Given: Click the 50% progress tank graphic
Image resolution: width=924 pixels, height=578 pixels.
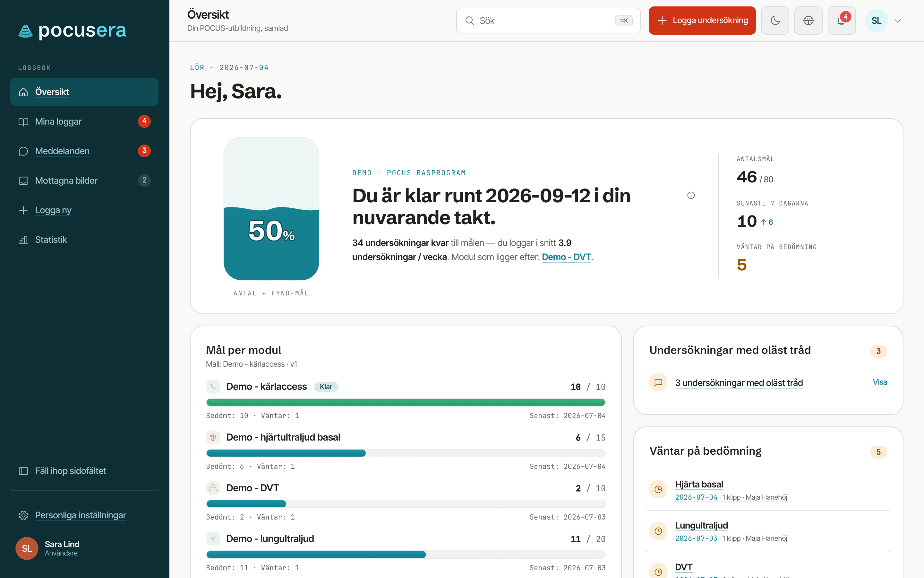Looking at the screenshot, I should pos(271,209).
